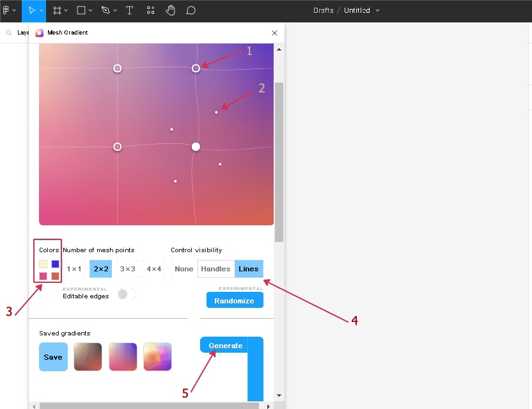Toggle the Editable edges switch

click(127, 294)
